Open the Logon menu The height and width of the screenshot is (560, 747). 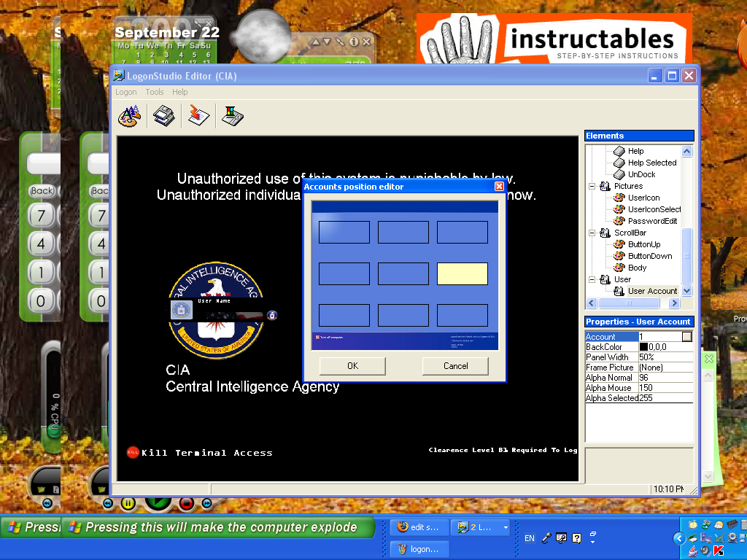125,92
